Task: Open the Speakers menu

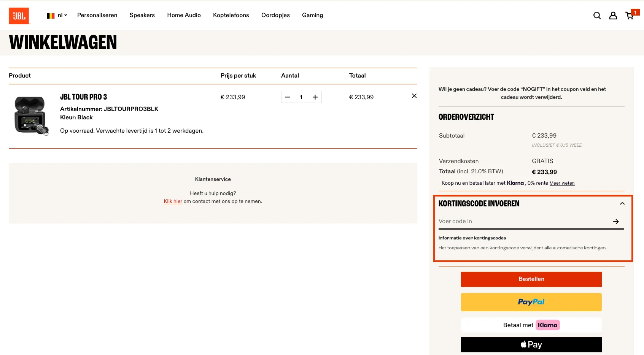Action: click(142, 15)
